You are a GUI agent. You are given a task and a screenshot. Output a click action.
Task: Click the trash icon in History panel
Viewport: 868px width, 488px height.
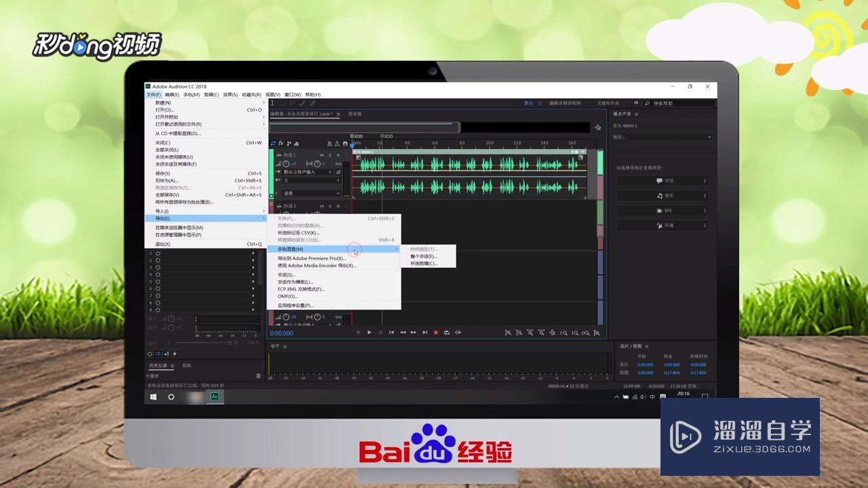point(258,375)
